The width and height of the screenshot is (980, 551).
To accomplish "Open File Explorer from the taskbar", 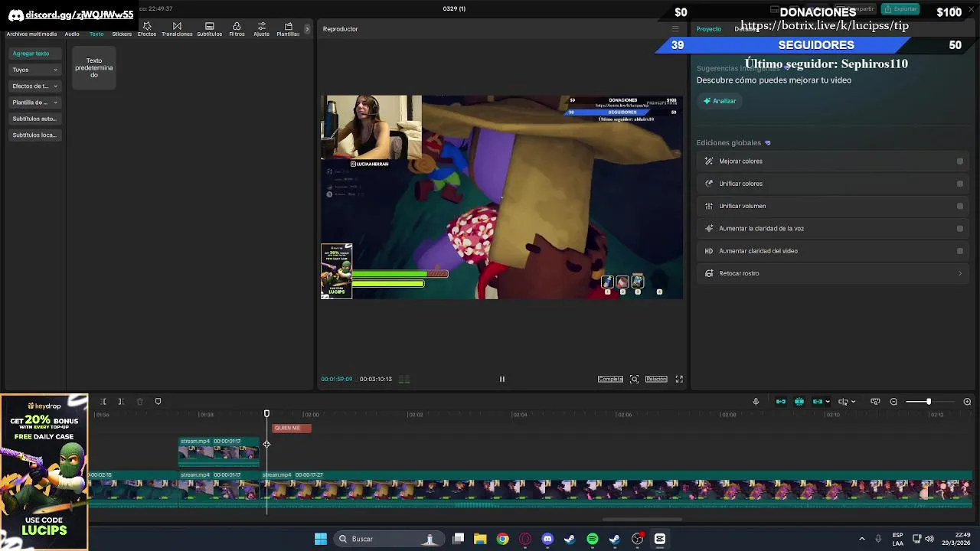I will click(x=480, y=539).
